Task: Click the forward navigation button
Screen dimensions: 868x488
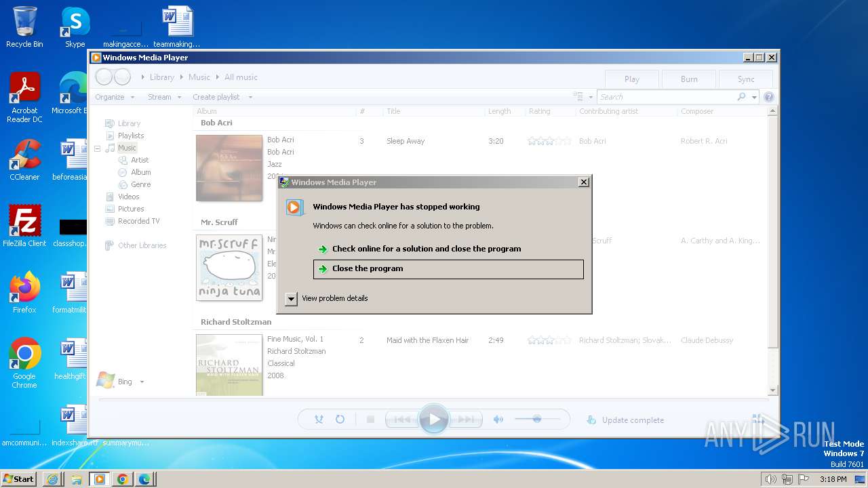Action: tap(122, 77)
